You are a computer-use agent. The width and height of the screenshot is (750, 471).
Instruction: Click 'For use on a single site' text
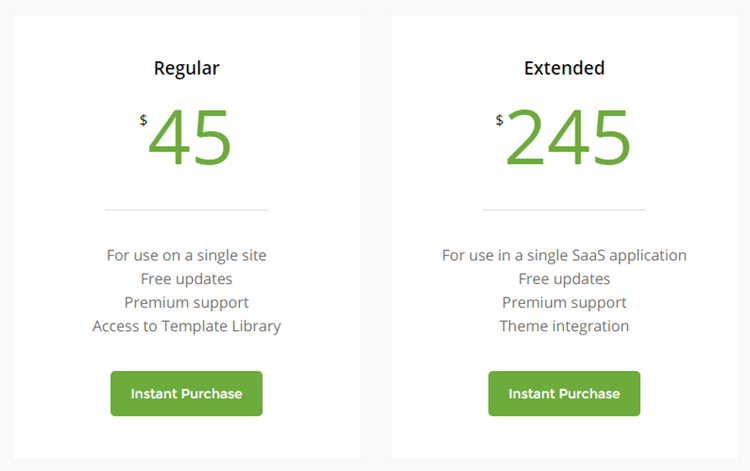click(x=187, y=255)
